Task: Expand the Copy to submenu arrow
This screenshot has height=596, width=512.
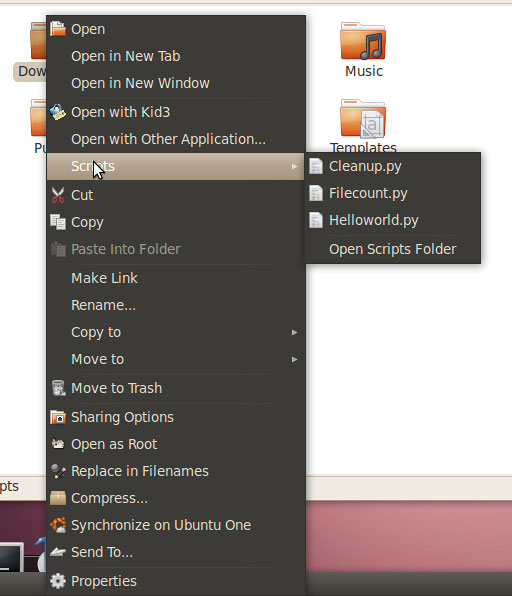Action: [x=294, y=332]
